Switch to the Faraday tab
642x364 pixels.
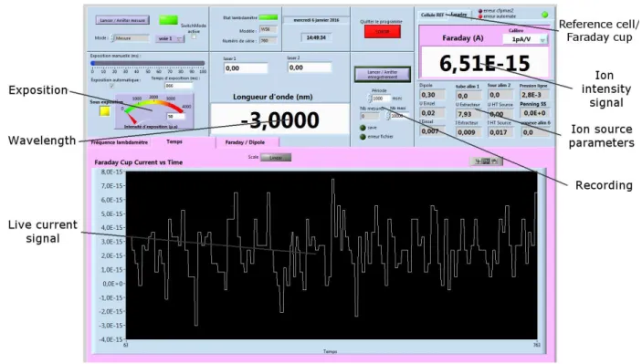(x=459, y=15)
